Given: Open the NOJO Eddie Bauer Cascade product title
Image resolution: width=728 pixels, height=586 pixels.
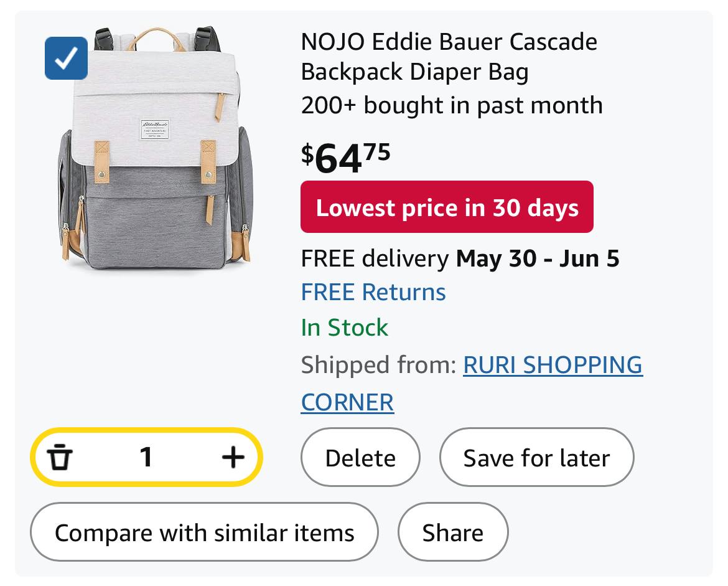Looking at the screenshot, I should tap(449, 42).
